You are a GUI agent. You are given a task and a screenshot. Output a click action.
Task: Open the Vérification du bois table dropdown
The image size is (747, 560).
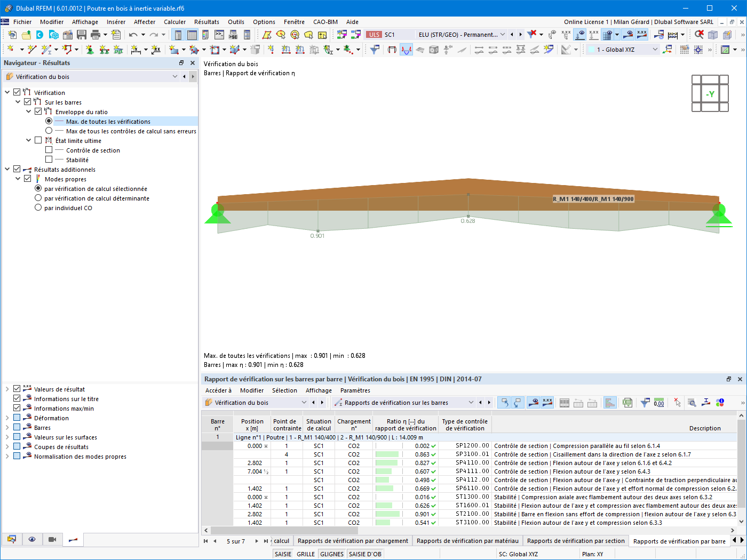304,403
